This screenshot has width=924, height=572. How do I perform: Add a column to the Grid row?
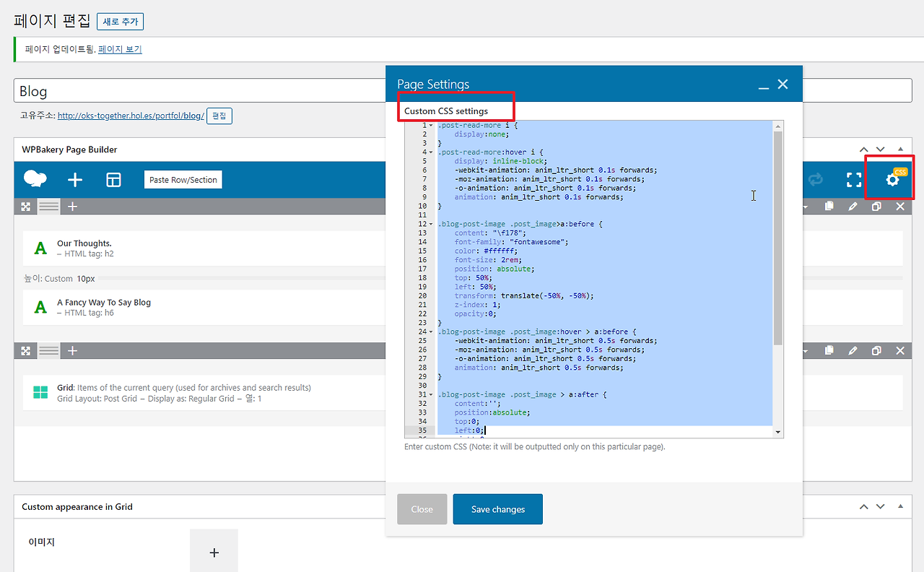coord(72,351)
